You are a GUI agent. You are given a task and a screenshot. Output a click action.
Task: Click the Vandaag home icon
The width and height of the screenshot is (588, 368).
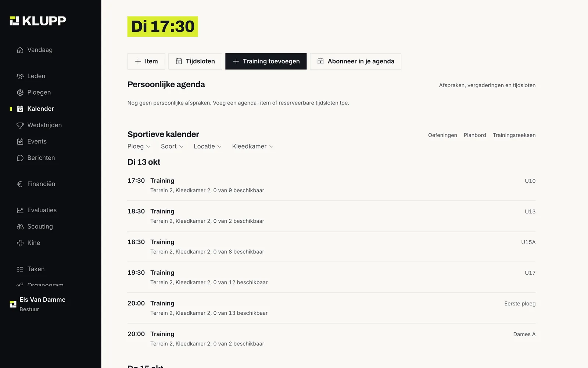click(x=20, y=50)
